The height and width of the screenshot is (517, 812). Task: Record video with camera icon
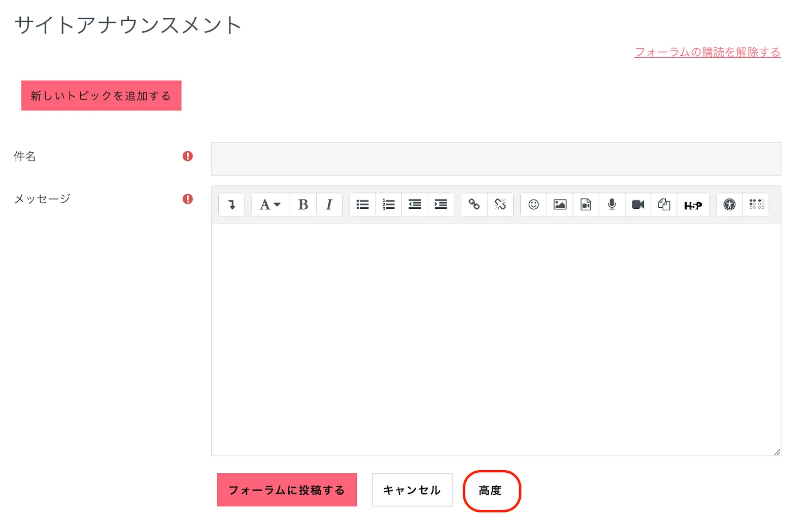click(638, 205)
